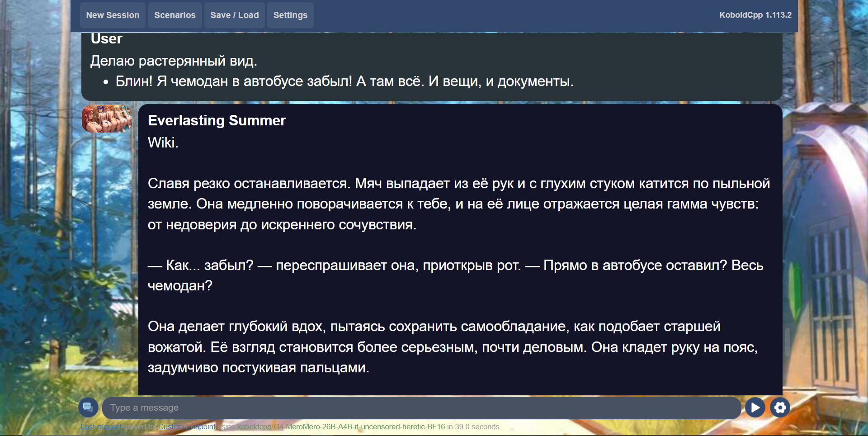Click the 'User' speaker name heading
The width and height of the screenshot is (868, 436).
[x=107, y=39]
